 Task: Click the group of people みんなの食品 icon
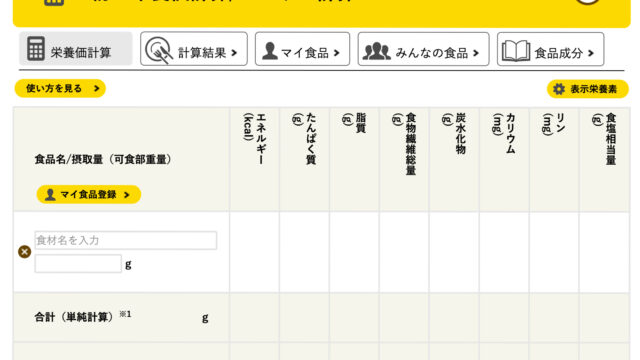tap(377, 51)
